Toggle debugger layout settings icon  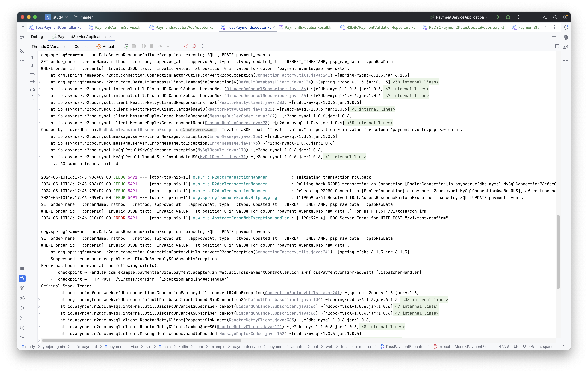[557, 46]
